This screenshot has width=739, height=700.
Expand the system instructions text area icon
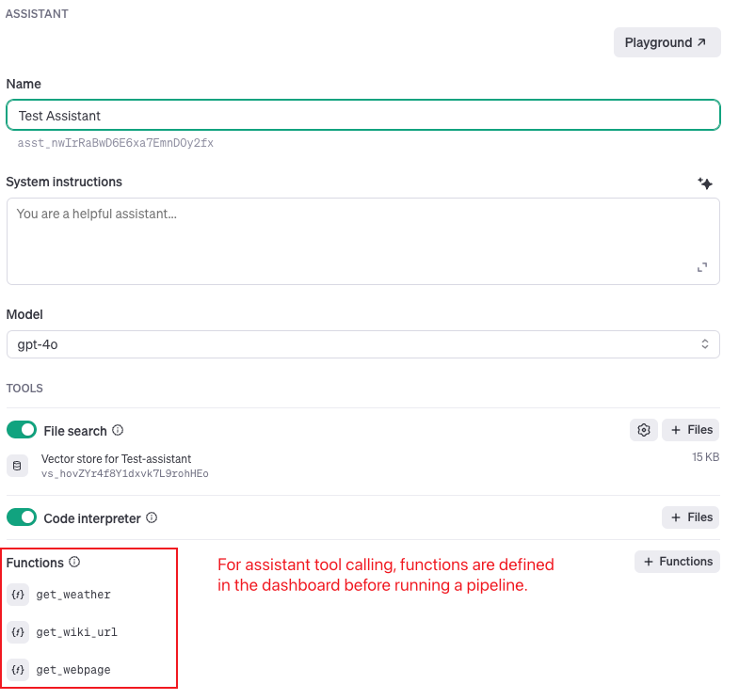(x=701, y=267)
